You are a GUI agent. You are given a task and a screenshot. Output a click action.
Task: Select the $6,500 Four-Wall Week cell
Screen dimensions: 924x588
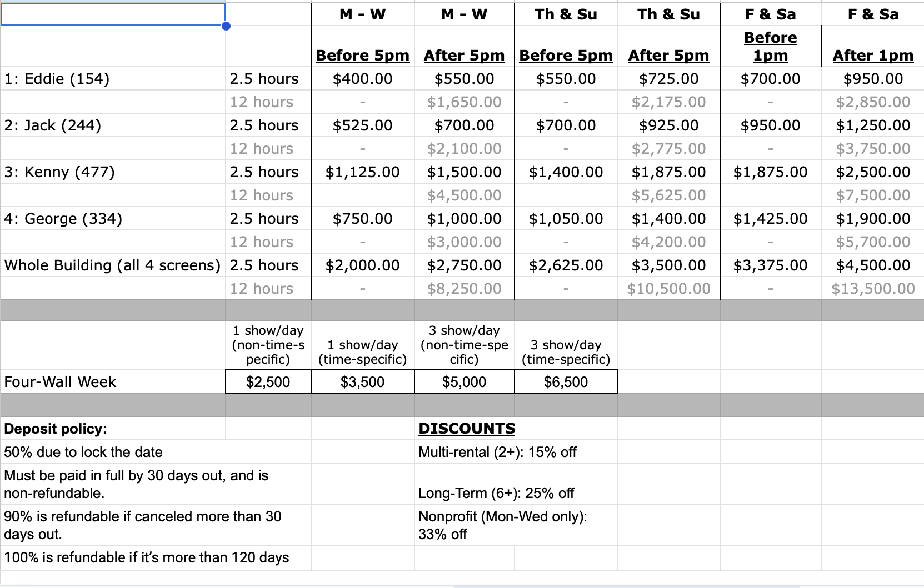(x=566, y=382)
